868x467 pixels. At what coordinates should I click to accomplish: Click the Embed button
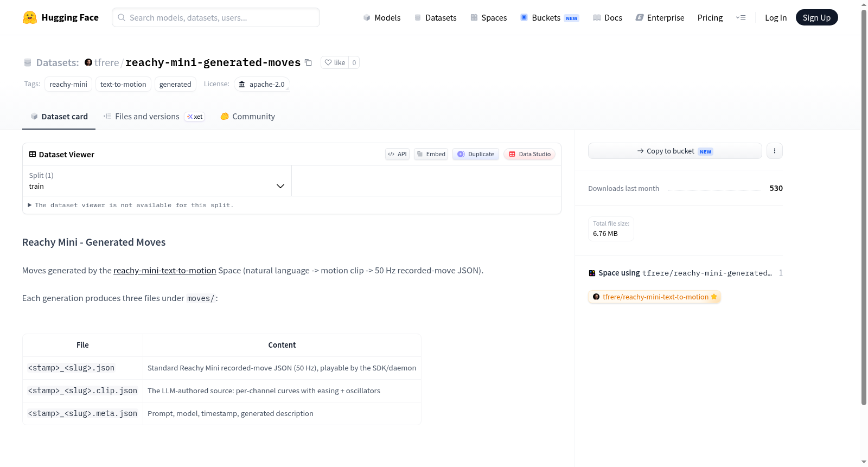point(431,154)
